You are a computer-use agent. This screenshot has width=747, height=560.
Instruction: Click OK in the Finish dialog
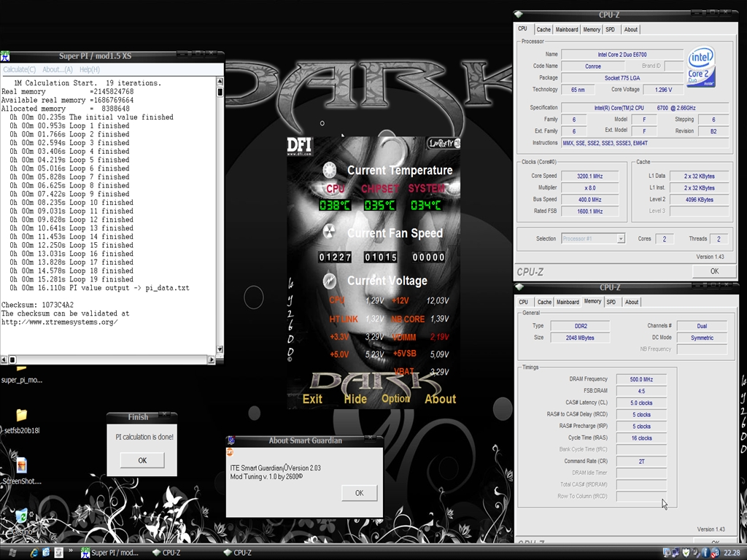142,460
